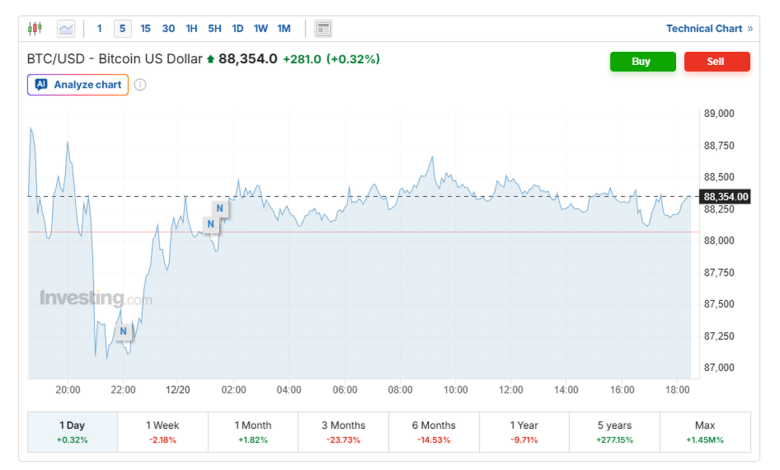Open the first N news marker near 22:00

123,331
